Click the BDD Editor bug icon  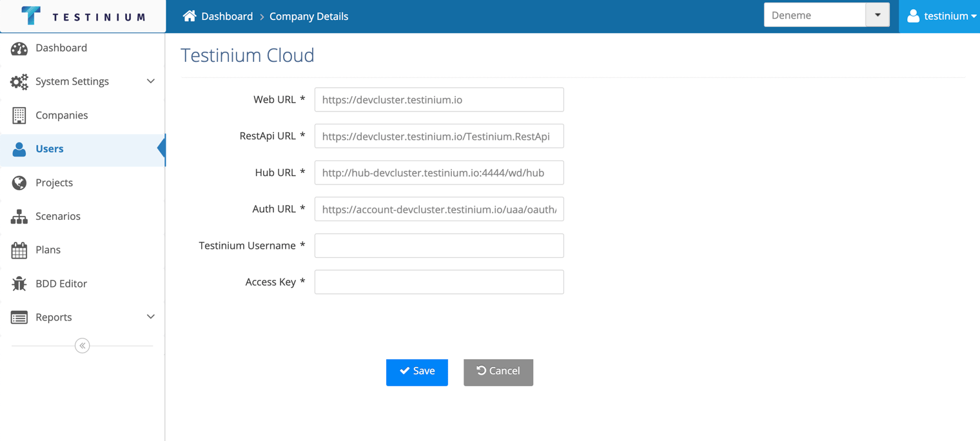[x=19, y=284]
